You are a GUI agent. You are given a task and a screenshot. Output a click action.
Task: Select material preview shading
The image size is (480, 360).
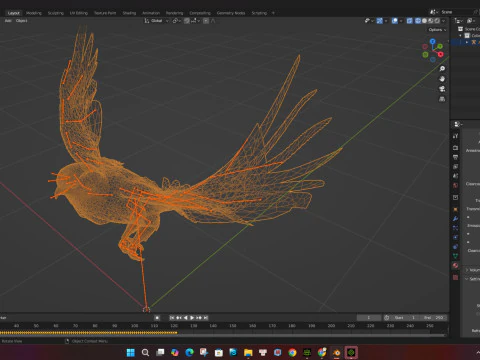pyautogui.click(x=431, y=21)
